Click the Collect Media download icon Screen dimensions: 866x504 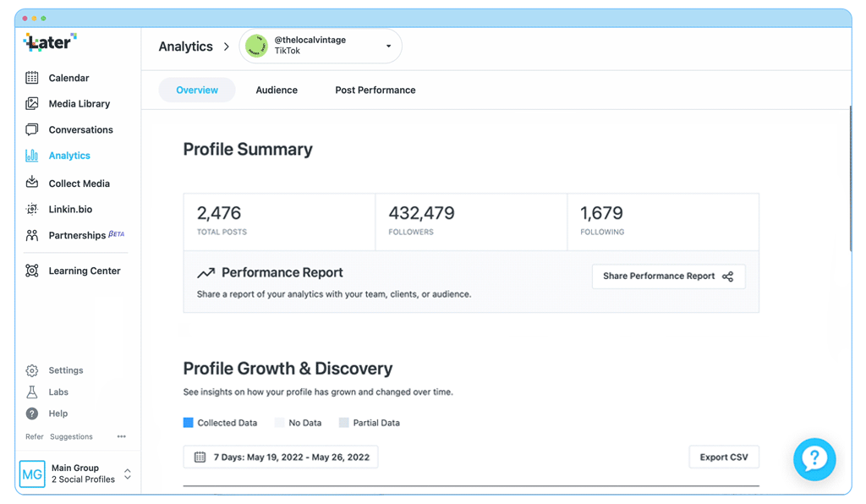click(x=32, y=182)
